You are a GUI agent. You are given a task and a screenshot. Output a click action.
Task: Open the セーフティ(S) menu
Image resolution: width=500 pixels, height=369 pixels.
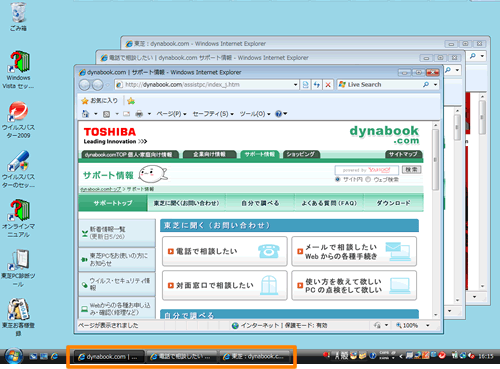pyautogui.click(x=213, y=114)
